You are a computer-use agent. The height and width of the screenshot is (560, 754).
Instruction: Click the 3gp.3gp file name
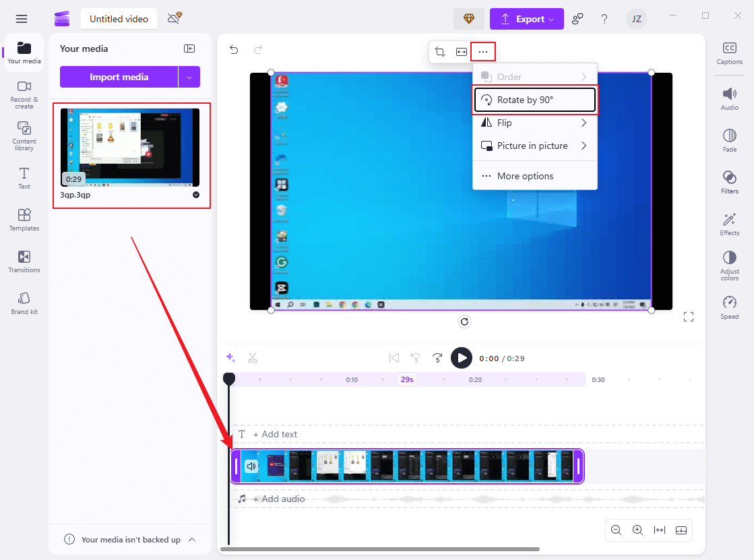coord(75,195)
